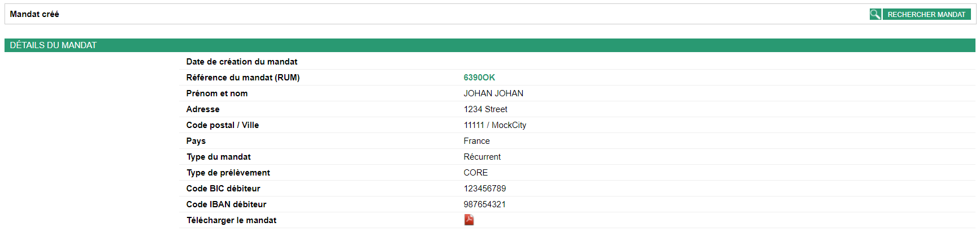
Task: Click the "Mandat créé" status message
Action: click(34, 14)
